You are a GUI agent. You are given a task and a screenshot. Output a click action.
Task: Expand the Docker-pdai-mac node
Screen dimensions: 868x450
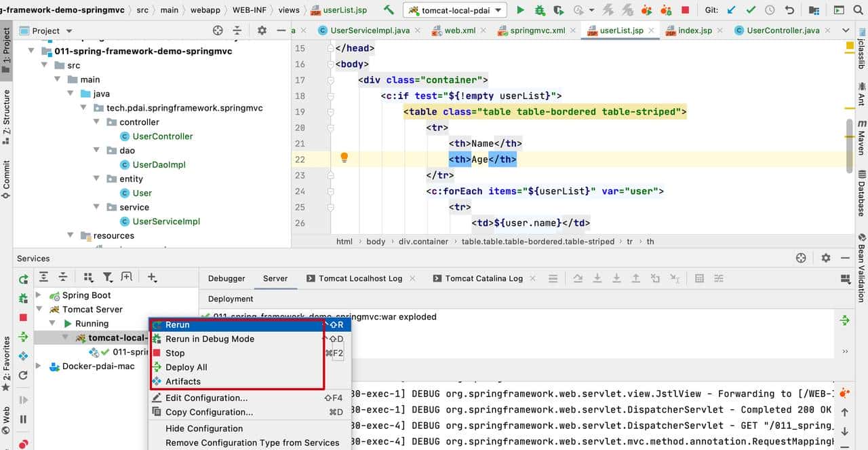pyautogui.click(x=39, y=367)
